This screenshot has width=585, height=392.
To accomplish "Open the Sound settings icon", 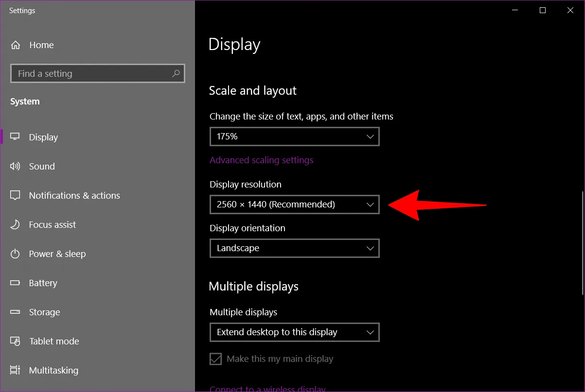I will [x=15, y=166].
